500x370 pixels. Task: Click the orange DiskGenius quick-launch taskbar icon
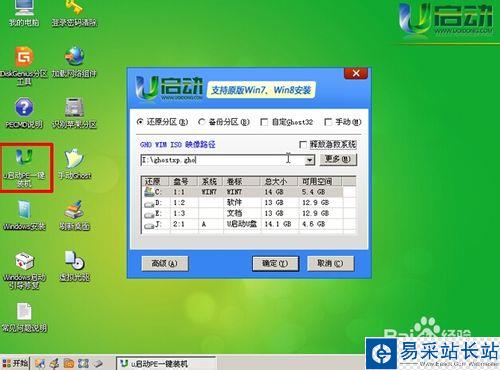point(69,363)
